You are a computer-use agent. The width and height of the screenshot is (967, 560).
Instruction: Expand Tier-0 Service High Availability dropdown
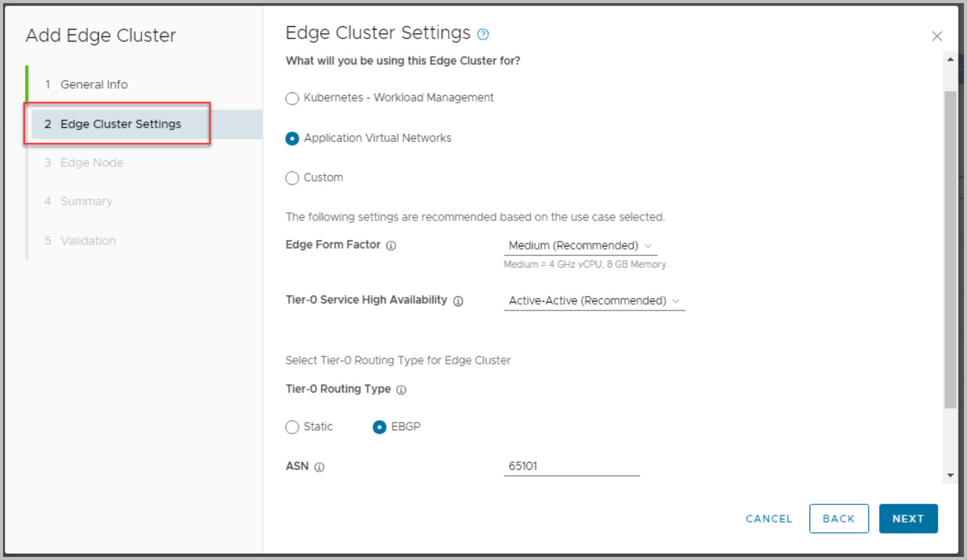(594, 301)
